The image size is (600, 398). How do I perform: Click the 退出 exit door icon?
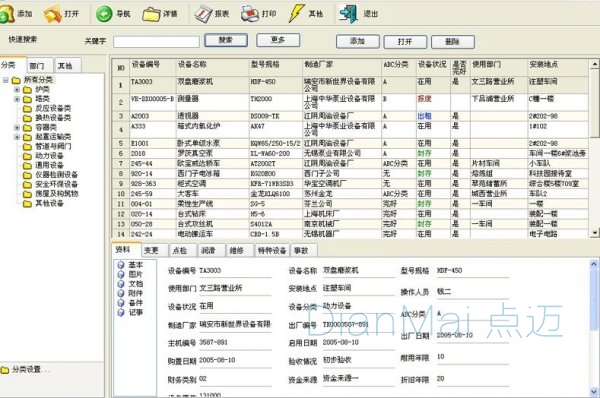349,14
